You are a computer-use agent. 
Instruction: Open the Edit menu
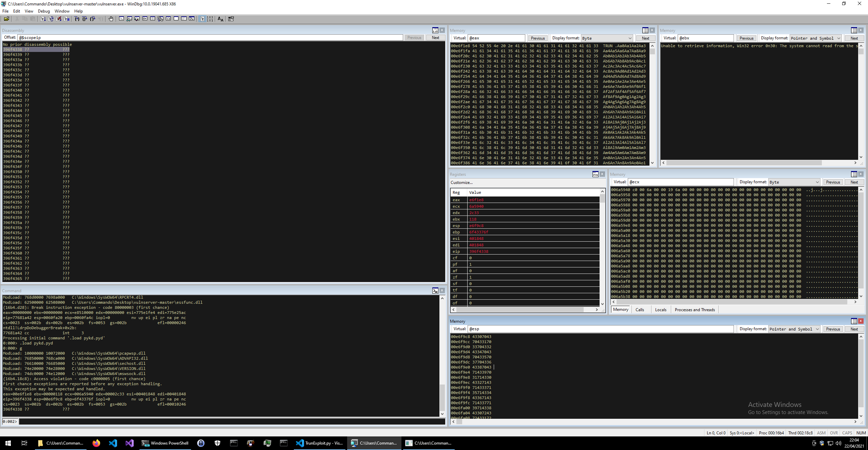point(17,11)
